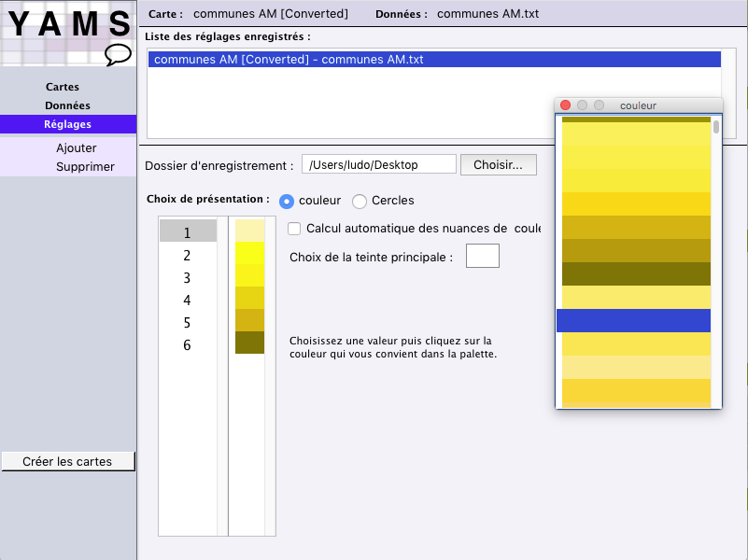Click the teinte principale color well
Image resolution: width=748 pixels, height=560 pixels.
[x=483, y=256]
